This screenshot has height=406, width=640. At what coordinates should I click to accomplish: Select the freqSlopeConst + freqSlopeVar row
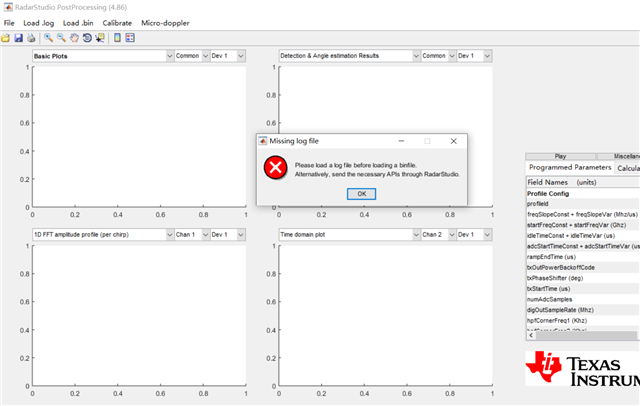point(583,215)
